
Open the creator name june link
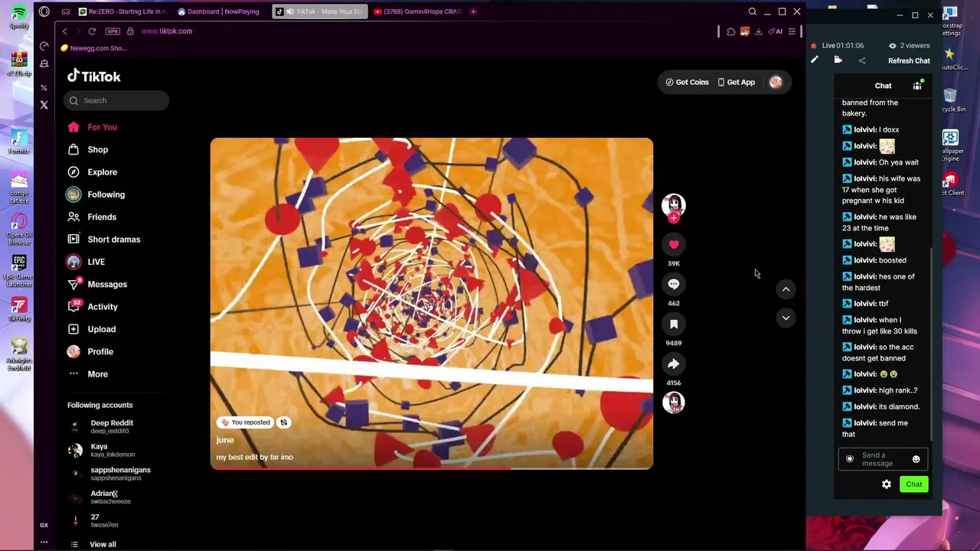[225, 440]
